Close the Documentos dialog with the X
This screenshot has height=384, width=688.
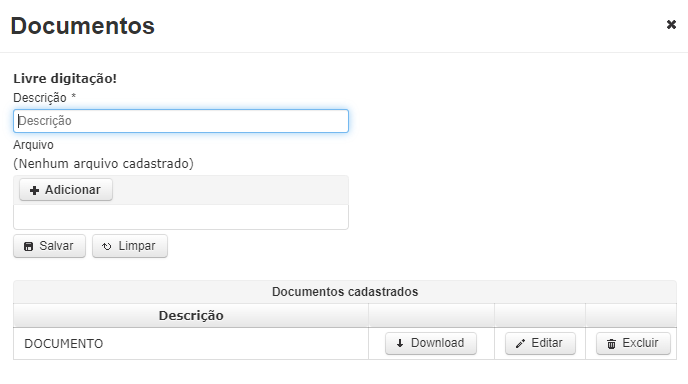(671, 25)
